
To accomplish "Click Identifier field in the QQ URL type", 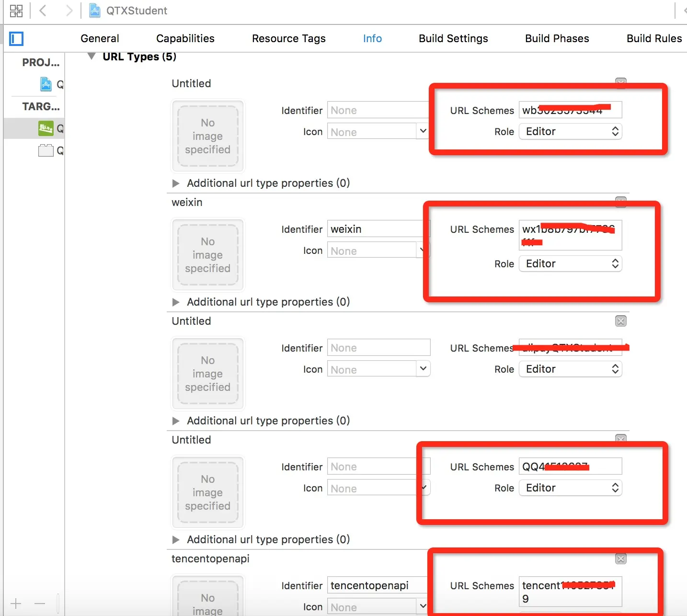I will coord(378,467).
